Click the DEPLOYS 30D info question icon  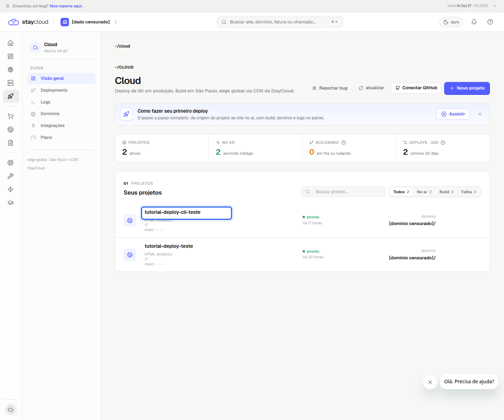tap(443, 142)
